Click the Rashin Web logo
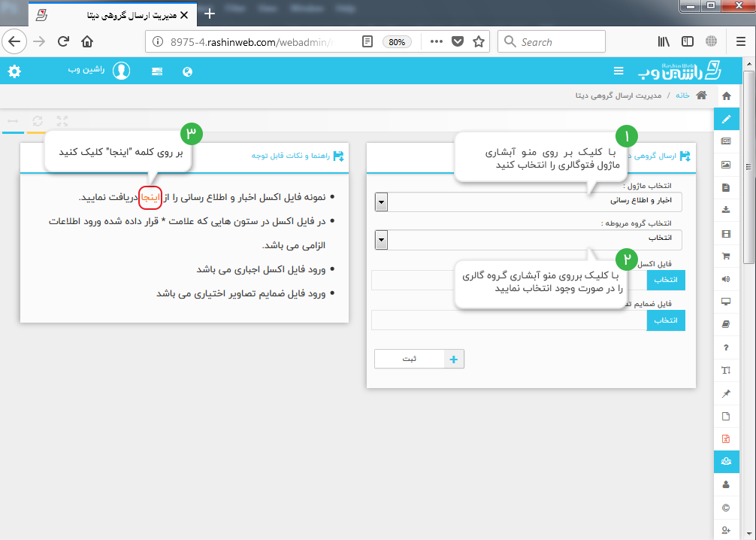The height and width of the screenshot is (540, 756). tap(680, 71)
